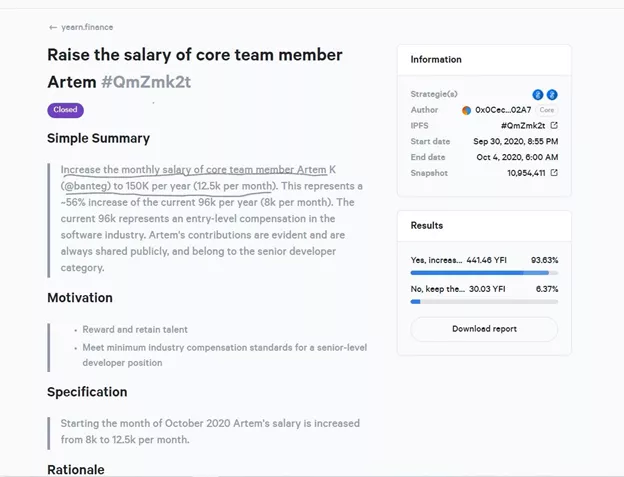Click the 'Yes, increas...' result label
Screen dimensions: 624x477
point(436,260)
